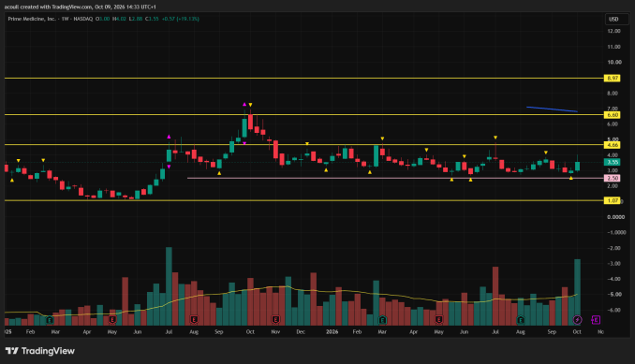Click the Dec label on the time axis

pyautogui.click(x=301, y=331)
